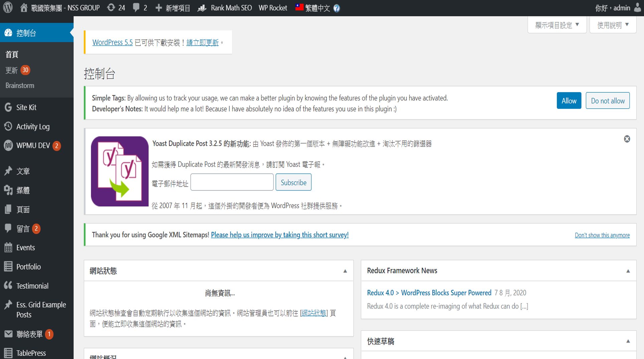Click the pushpin icon for 文章

[8, 171]
